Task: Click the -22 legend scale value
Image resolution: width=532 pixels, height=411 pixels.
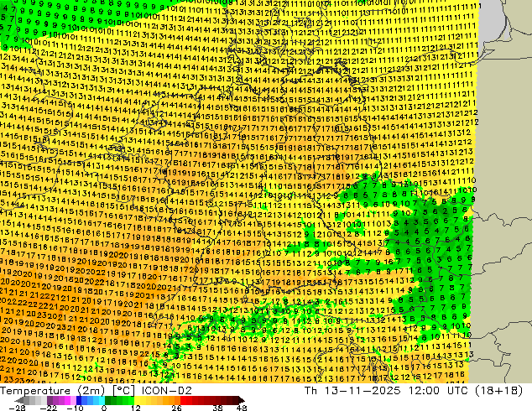Action: click(49, 408)
